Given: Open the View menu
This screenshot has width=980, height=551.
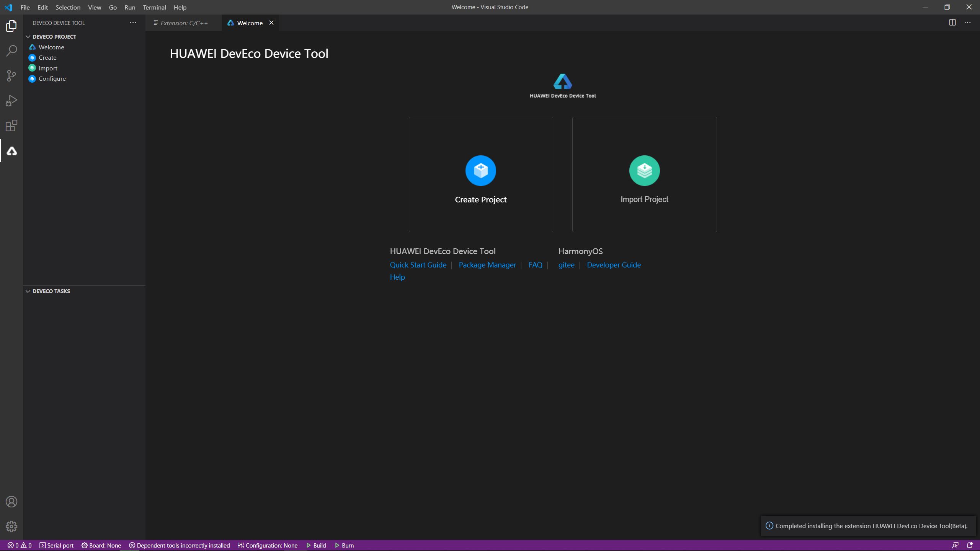Looking at the screenshot, I should [x=95, y=7].
